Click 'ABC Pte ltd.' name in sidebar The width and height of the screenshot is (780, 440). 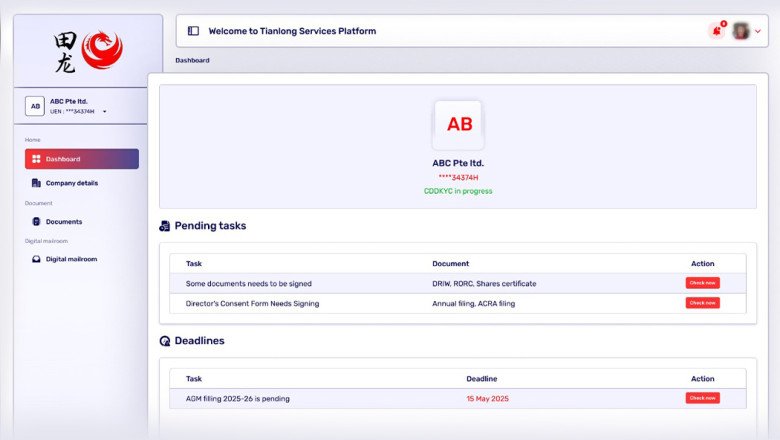(x=69, y=101)
